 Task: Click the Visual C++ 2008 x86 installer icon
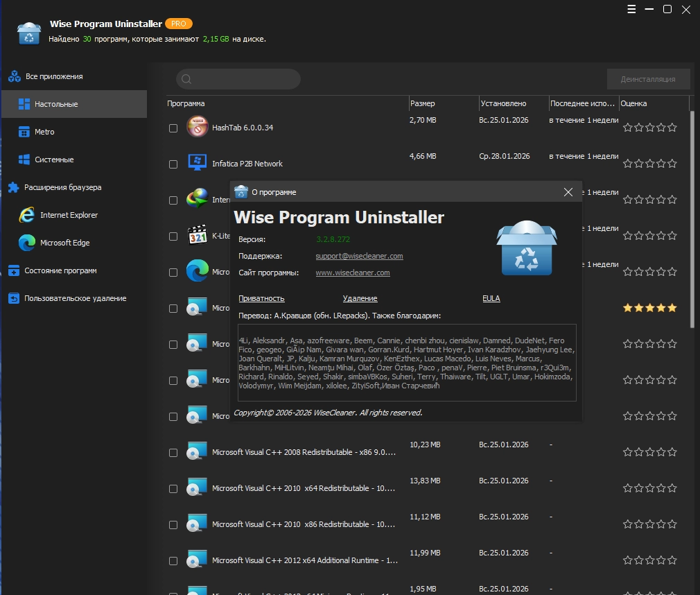point(197,451)
